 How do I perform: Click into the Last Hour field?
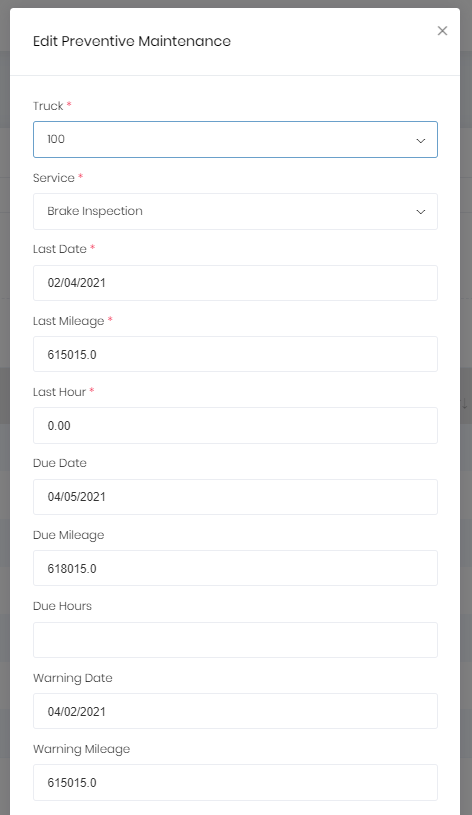[x=235, y=426]
